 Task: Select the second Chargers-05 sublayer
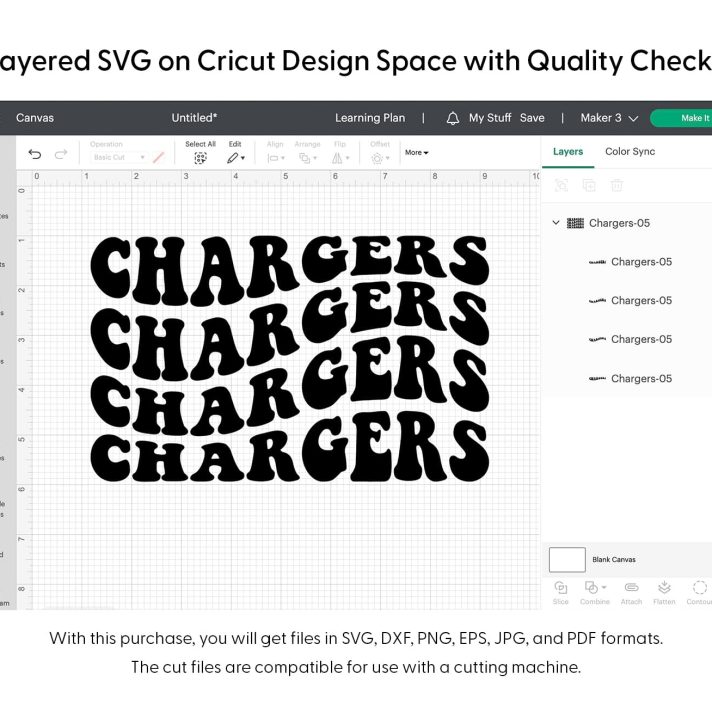coord(627,301)
